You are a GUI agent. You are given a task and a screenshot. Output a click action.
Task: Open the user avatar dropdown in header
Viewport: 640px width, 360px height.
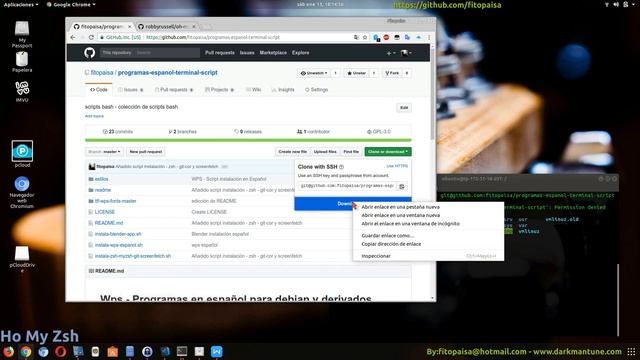pyautogui.click(x=406, y=53)
